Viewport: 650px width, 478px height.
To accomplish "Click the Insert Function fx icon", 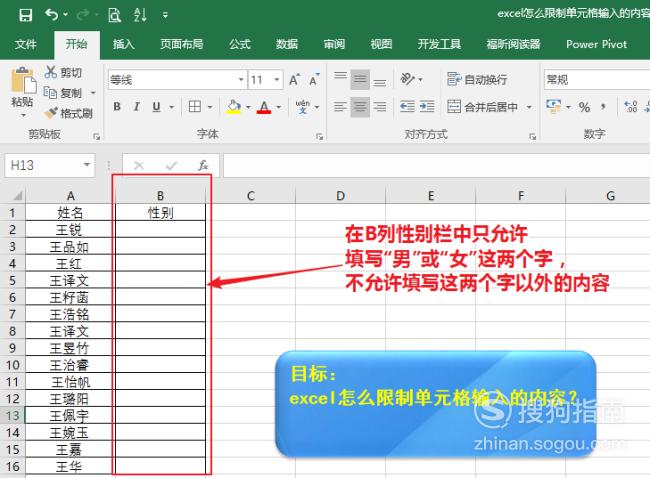I will pos(203,166).
